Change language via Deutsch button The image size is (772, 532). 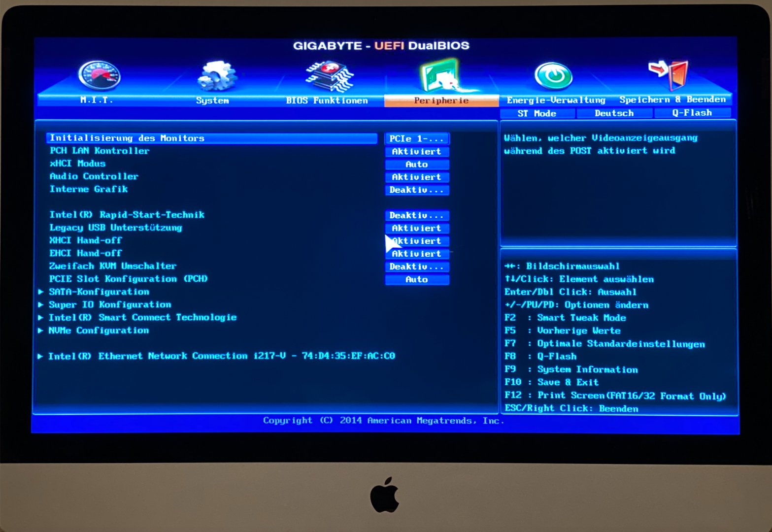coord(614,113)
